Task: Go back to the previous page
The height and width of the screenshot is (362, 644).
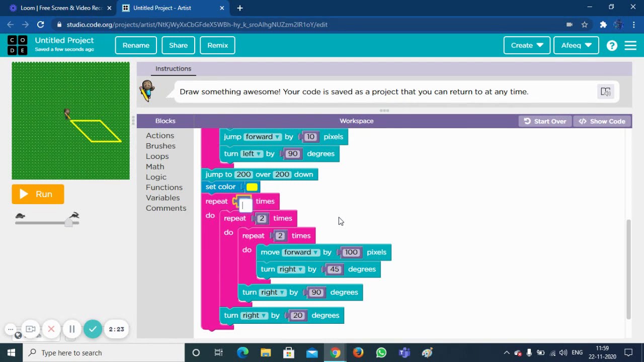Action: (11, 24)
